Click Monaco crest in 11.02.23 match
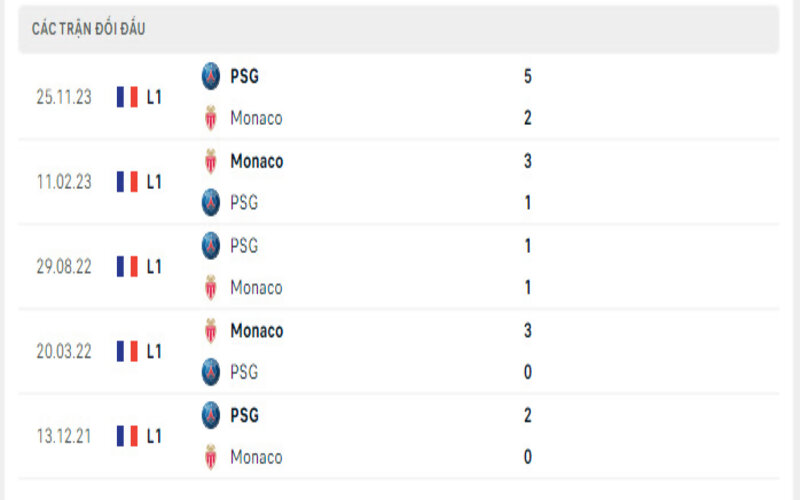 [x=210, y=161]
